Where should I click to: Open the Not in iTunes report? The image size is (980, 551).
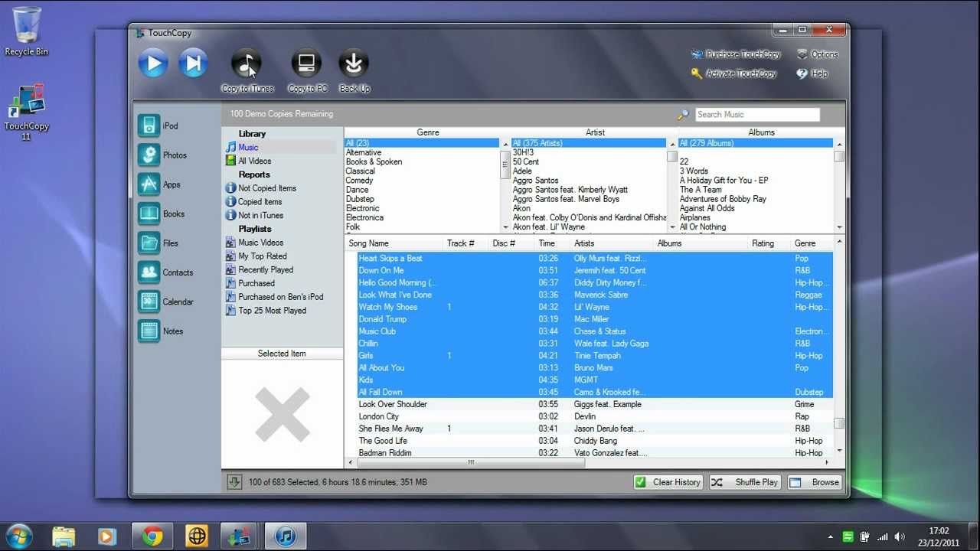260,216
